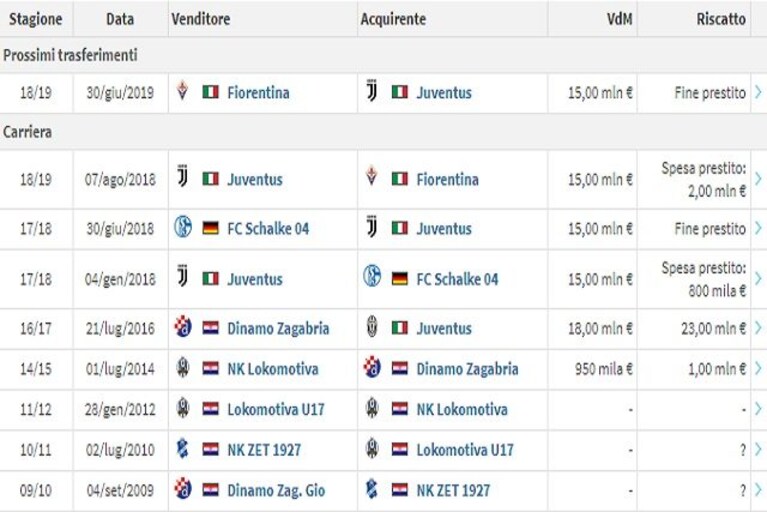
Task: Click Juventus logo in the 07/ago/2018 seller column
Action: point(182,177)
